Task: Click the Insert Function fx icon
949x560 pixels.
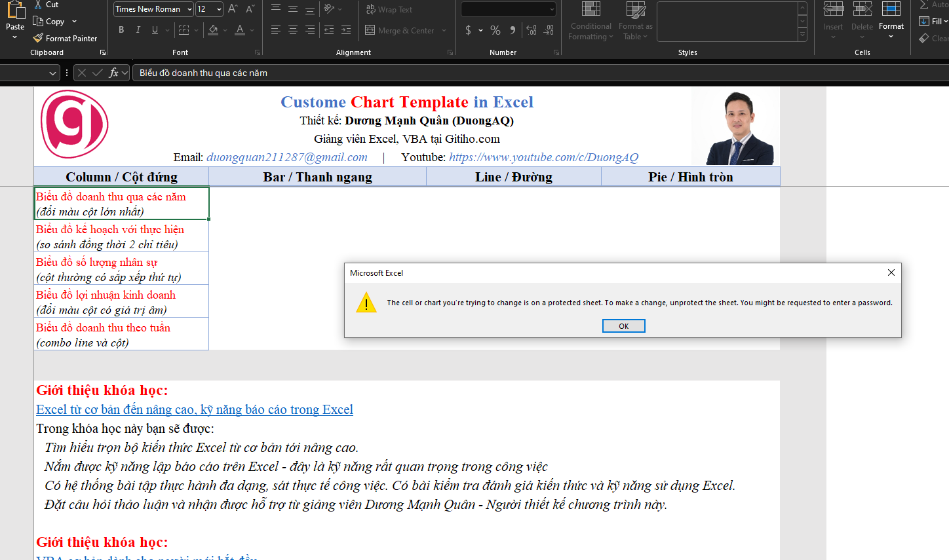Action: [x=113, y=73]
